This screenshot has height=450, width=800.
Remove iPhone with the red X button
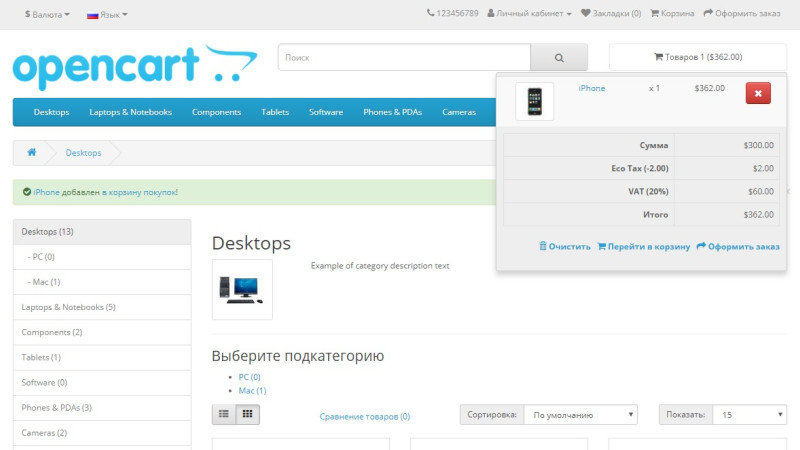coord(758,93)
